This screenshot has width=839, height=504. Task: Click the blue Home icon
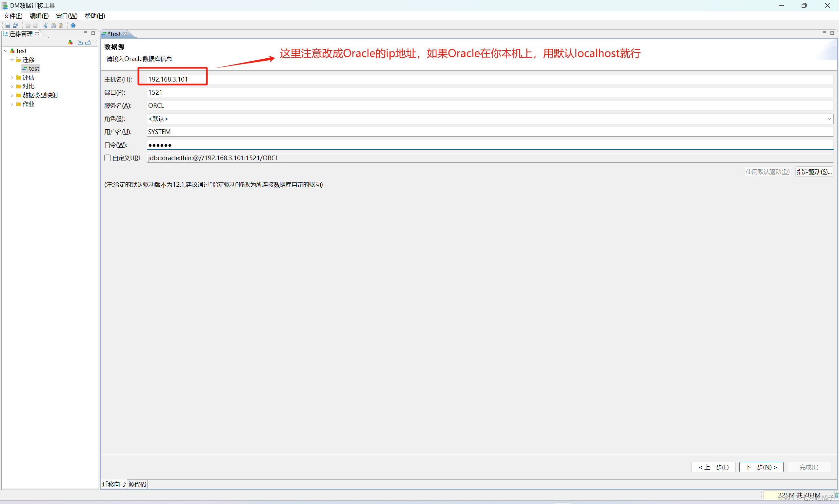click(x=73, y=25)
